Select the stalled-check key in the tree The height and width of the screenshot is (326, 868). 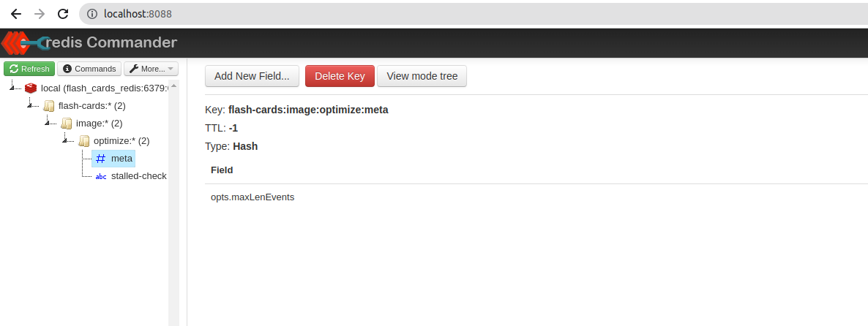138,176
